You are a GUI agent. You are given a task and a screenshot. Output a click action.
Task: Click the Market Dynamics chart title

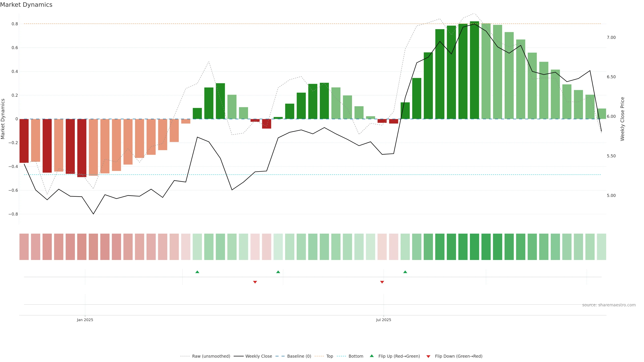point(26,5)
